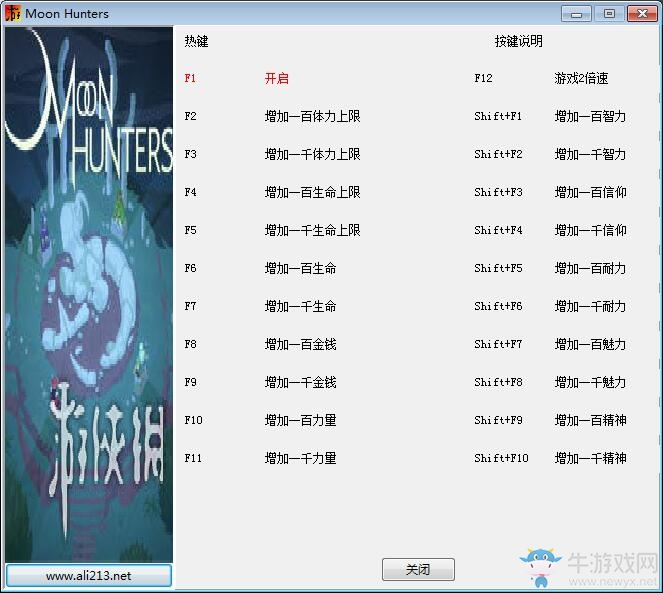
Task: Select the 增加一百力量 entry
Action: click(x=301, y=420)
